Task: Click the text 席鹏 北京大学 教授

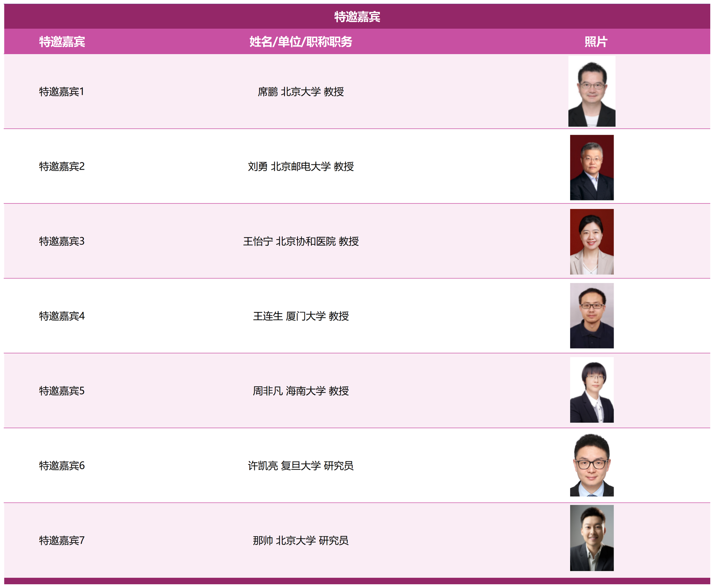Action: click(301, 91)
